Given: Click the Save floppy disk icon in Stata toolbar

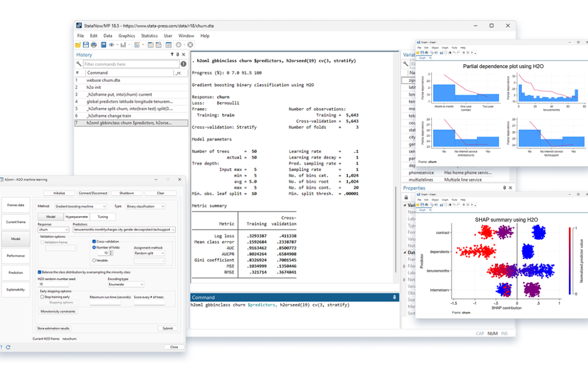Looking at the screenshot, I should click(86, 45).
